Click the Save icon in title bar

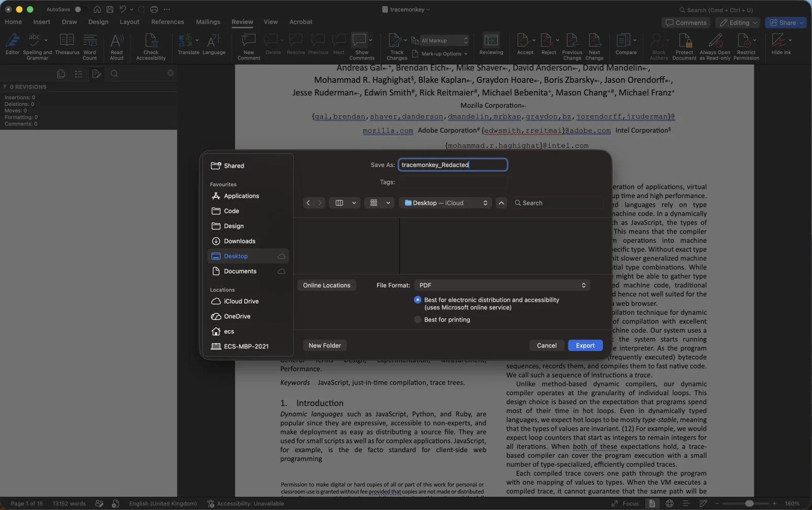pyautogui.click(x=110, y=9)
